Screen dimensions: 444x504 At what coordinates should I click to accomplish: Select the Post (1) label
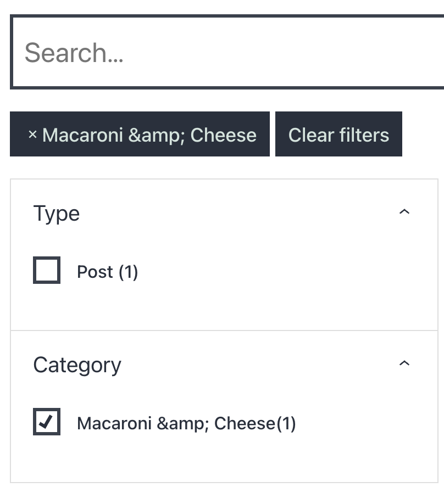pos(108,272)
